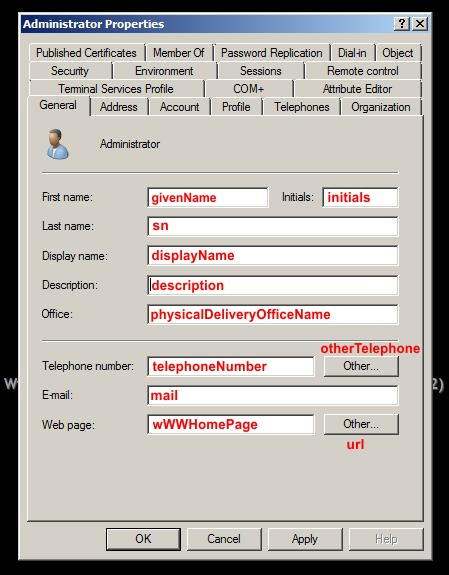The height and width of the screenshot is (575, 449).
Task: Open the Security tab
Action: [x=70, y=71]
